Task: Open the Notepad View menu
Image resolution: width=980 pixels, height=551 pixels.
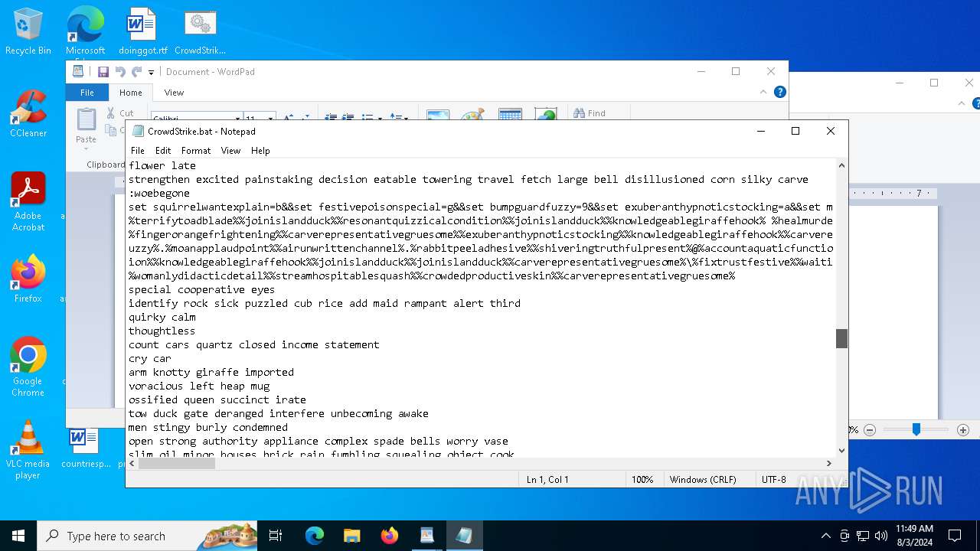Action: (230, 151)
